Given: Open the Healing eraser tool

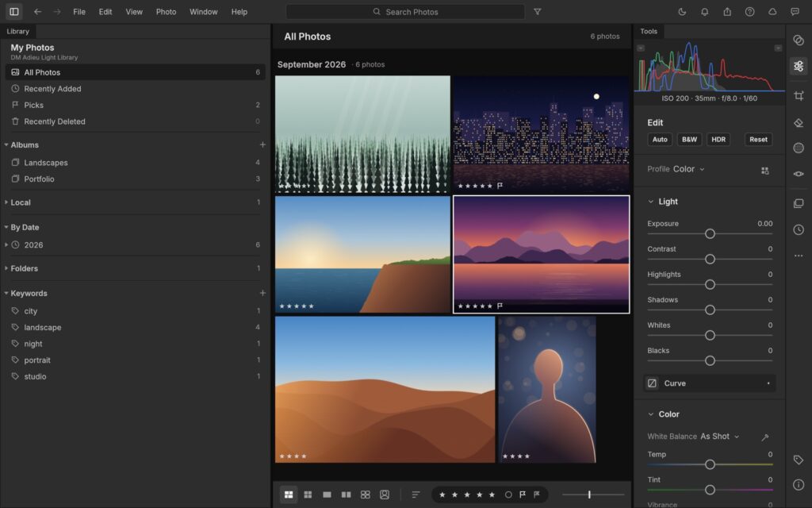Looking at the screenshot, I should (x=799, y=123).
